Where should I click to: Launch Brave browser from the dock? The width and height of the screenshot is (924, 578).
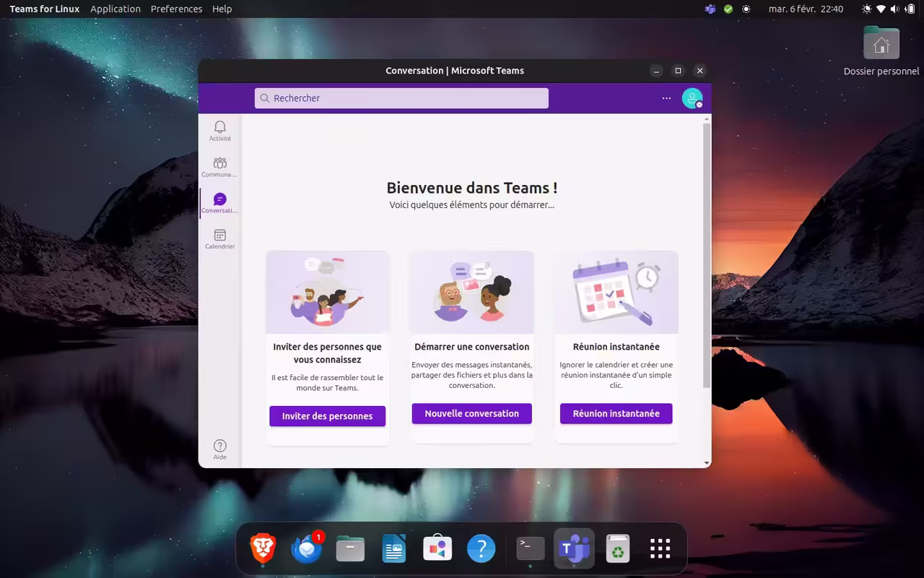click(263, 549)
